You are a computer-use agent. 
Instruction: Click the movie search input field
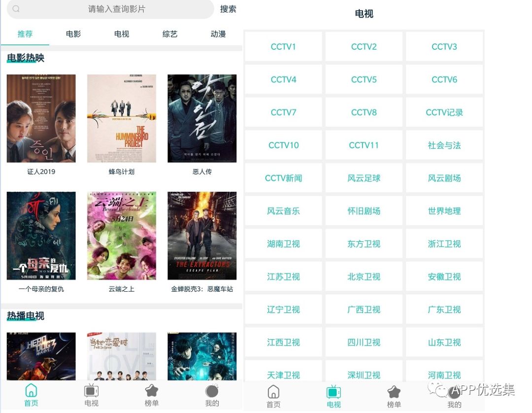point(111,9)
